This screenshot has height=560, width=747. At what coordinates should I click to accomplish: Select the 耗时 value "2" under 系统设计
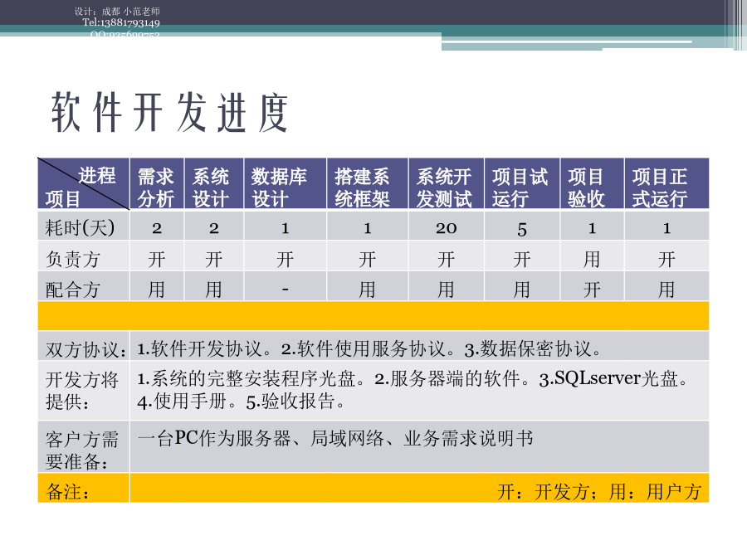click(x=214, y=229)
